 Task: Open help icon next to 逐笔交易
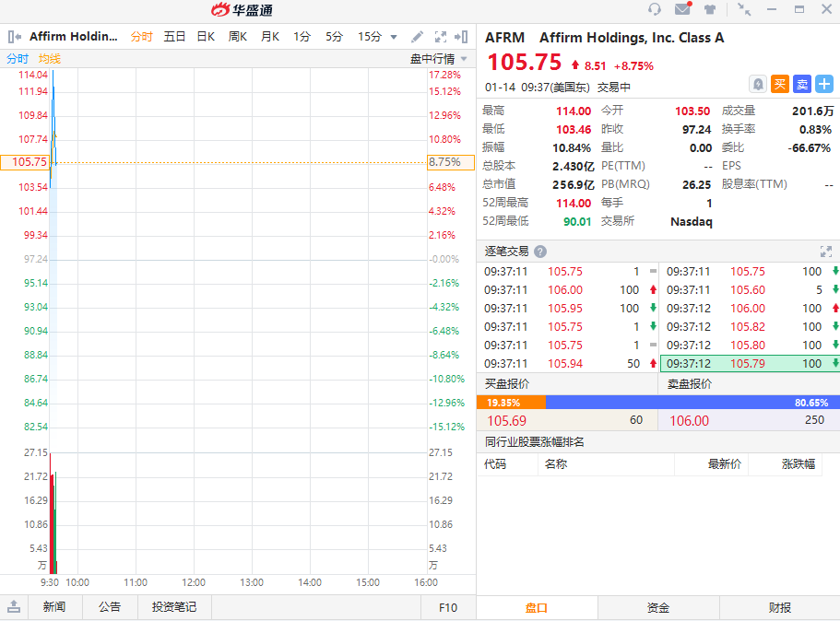(540, 252)
